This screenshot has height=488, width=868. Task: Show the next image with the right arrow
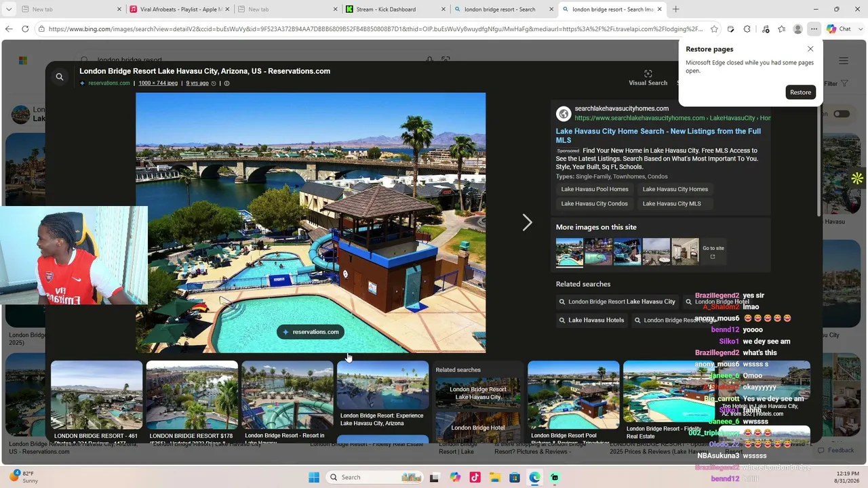click(527, 222)
